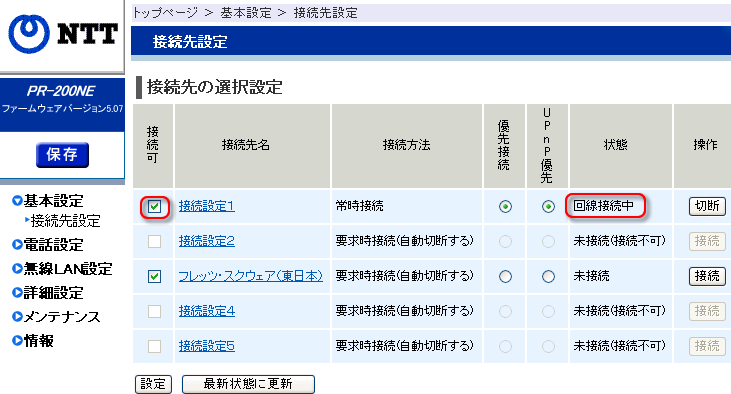Open the 接続設定1 link

pyautogui.click(x=207, y=206)
